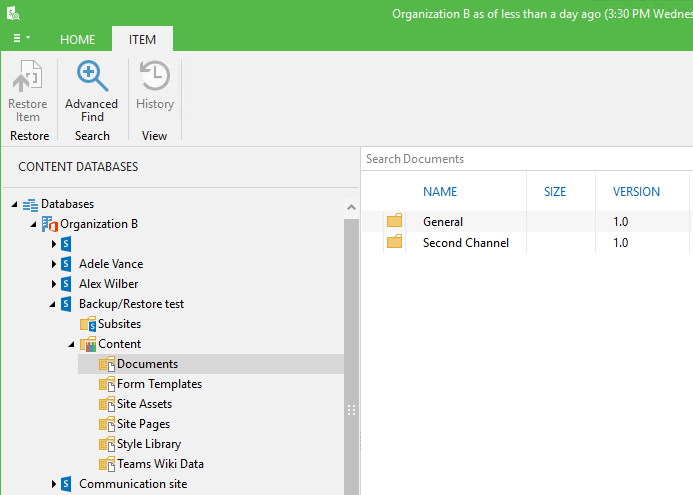Collapse the Databases tree node
This screenshot has height=495, width=693.
coord(15,204)
